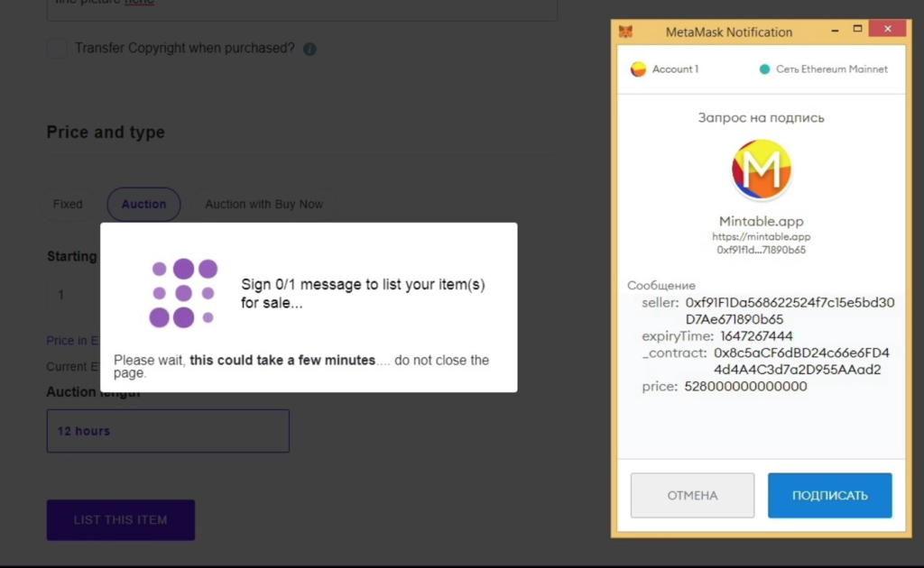This screenshot has height=568, width=924.
Task: Click the price value 528000000000000
Action: (x=745, y=386)
